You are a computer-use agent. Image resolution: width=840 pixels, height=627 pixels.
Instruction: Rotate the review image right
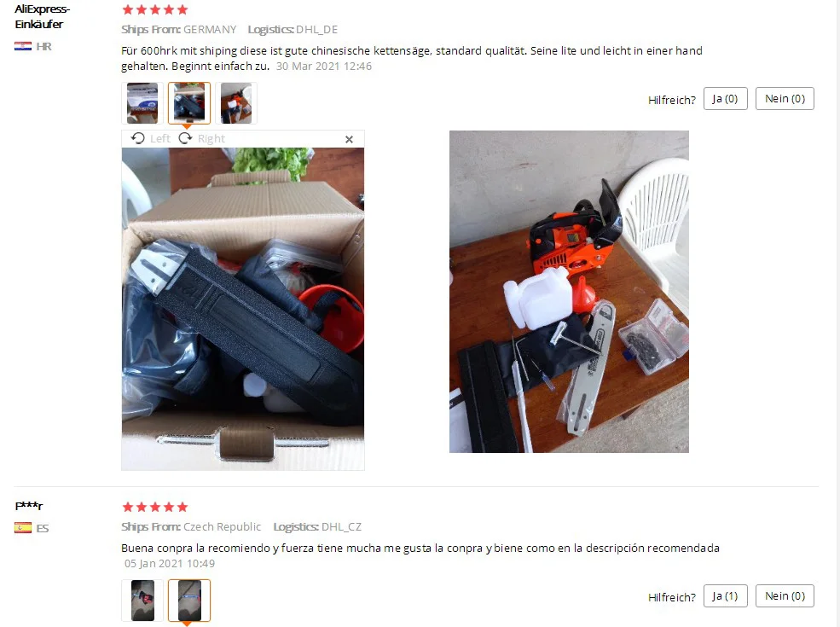202,139
